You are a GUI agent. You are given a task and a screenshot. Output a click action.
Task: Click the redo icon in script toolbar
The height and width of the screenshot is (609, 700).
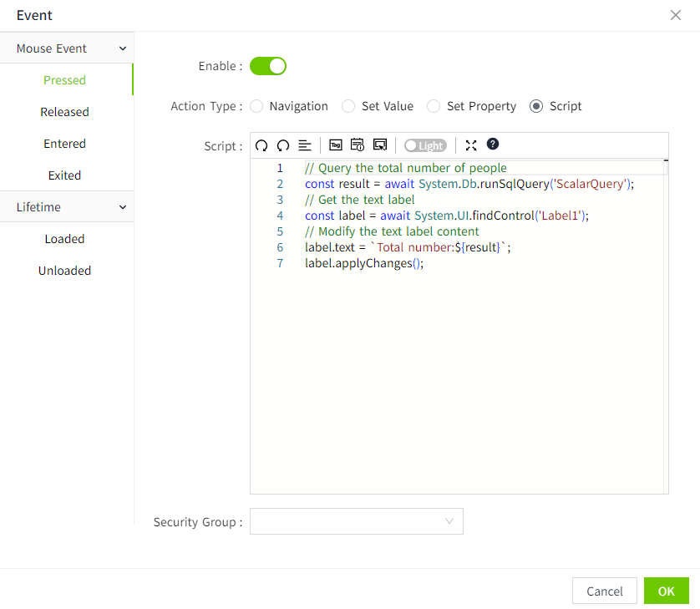283,145
